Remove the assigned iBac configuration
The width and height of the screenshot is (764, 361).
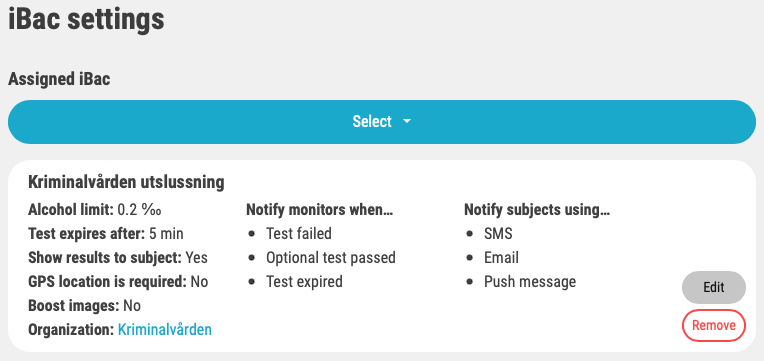tap(713, 325)
